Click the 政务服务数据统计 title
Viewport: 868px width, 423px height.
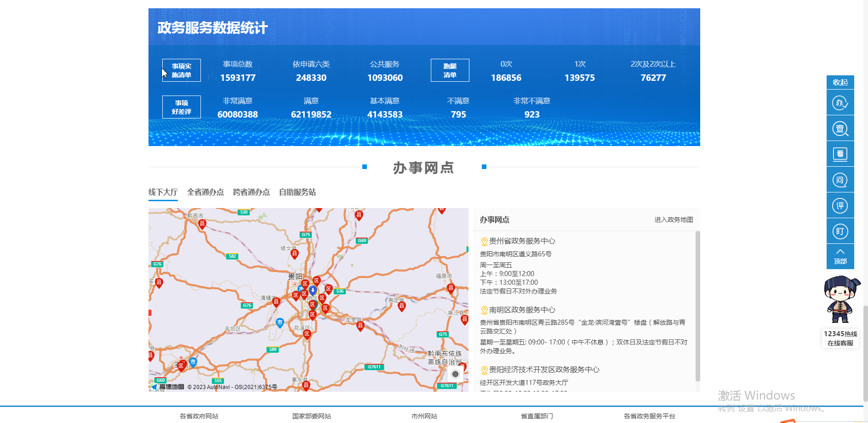212,28
